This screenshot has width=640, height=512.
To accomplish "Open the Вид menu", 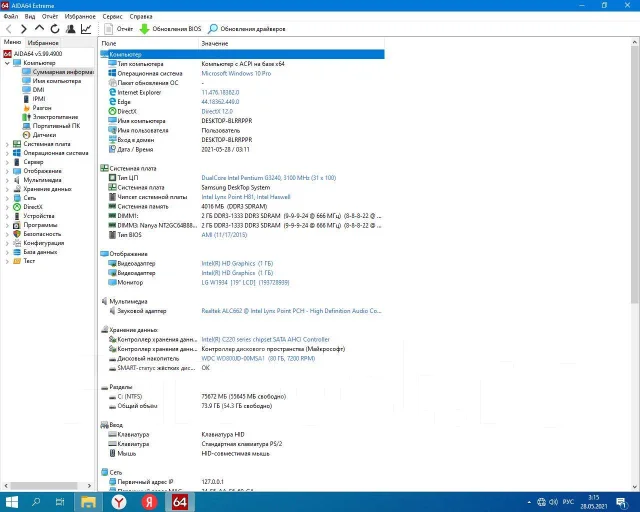I will coord(30,16).
